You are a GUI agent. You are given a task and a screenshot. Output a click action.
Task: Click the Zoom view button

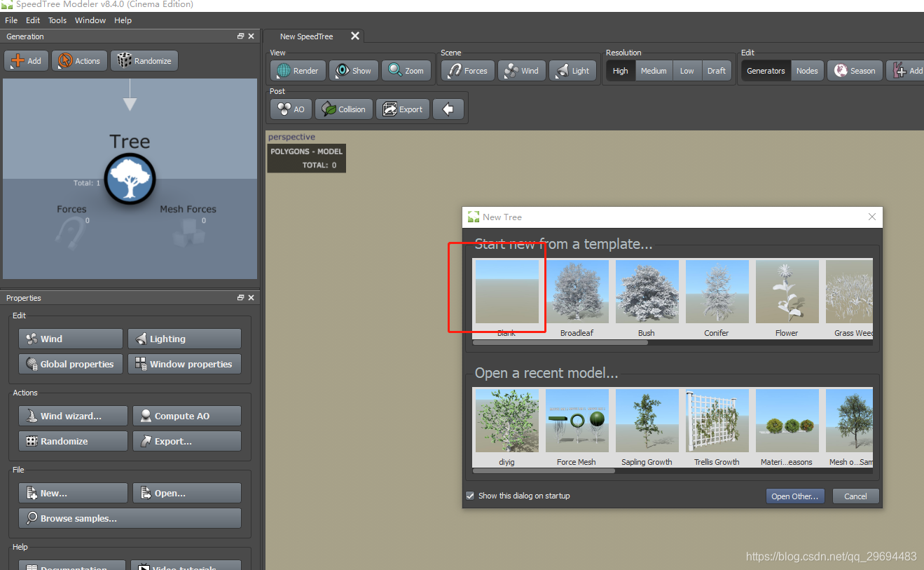click(x=406, y=71)
